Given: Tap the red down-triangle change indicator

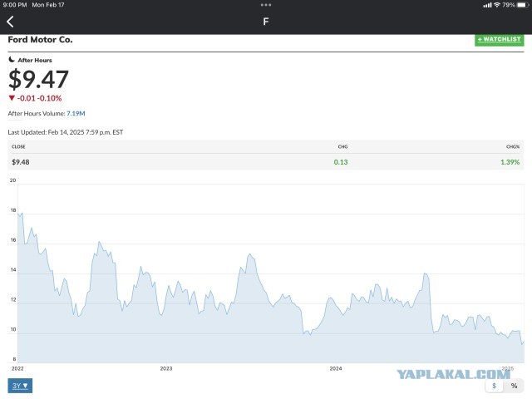Looking at the screenshot, I should 12,98.
